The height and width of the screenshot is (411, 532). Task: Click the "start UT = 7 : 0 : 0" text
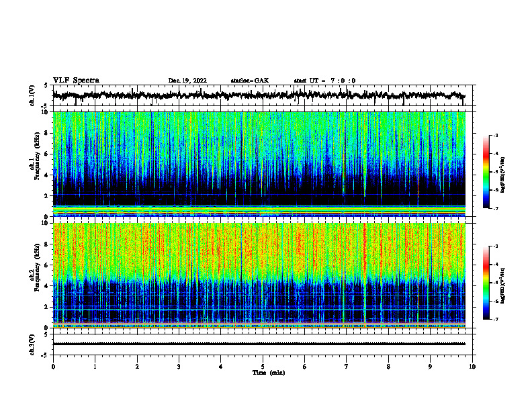(324, 81)
